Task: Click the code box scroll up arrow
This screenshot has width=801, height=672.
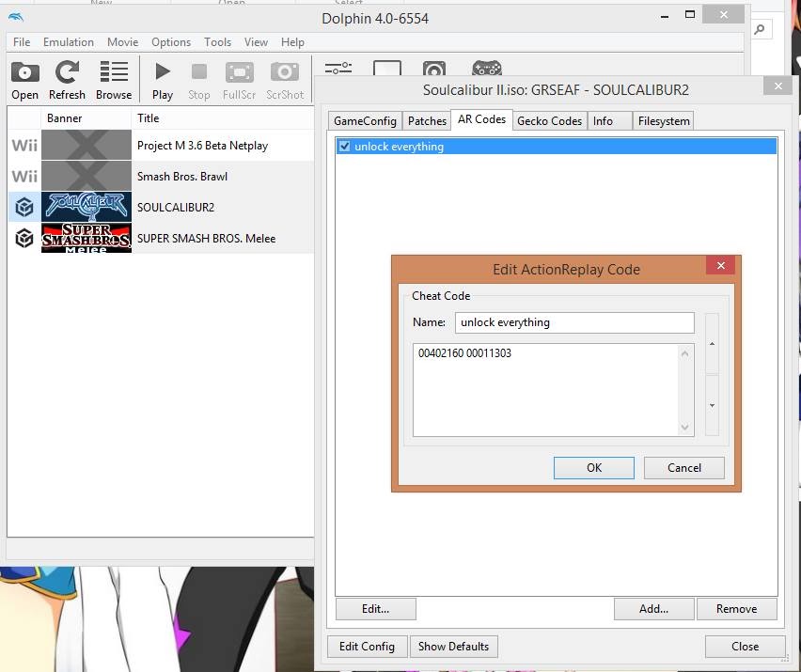Action: click(685, 353)
